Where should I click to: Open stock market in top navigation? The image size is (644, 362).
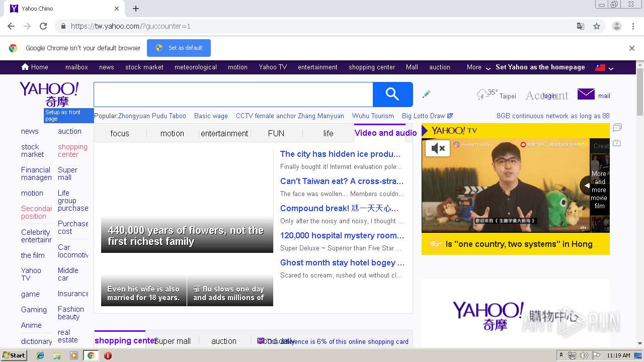coord(144,67)
